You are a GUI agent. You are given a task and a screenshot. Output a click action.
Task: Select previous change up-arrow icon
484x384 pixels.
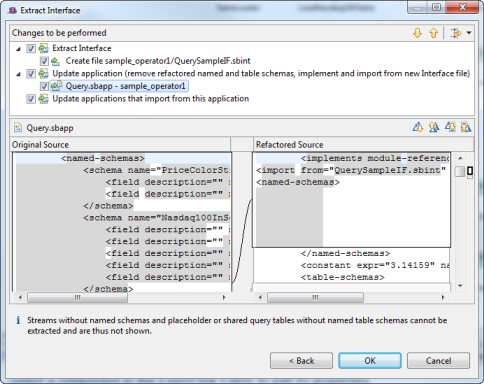pos(433,33)
